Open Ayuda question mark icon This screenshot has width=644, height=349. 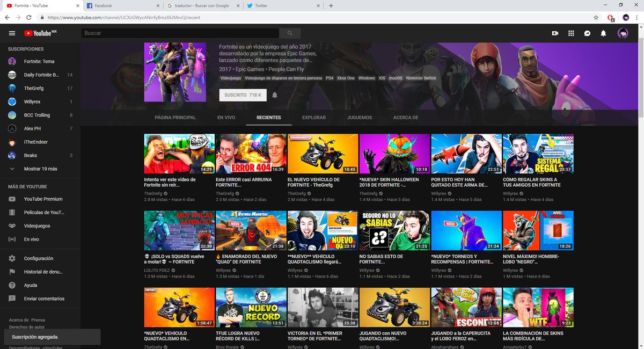(12, 285)
